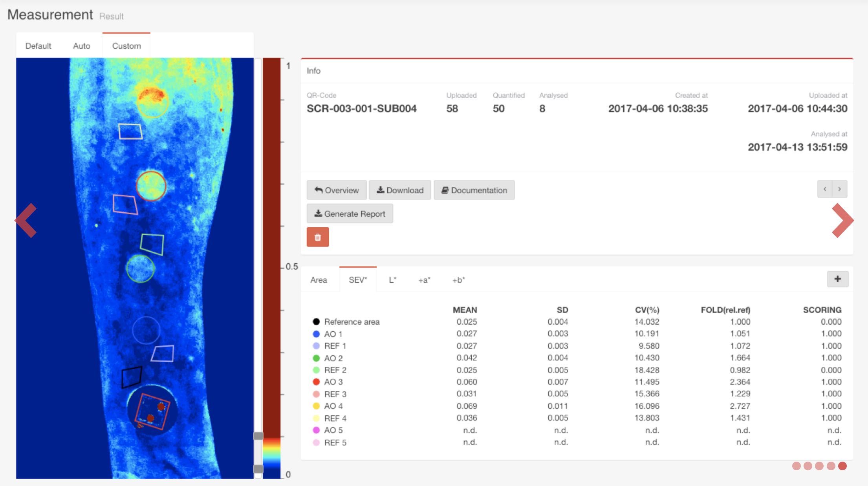
Task: Click the lower color scale slider handle
Action: click(258, 469)
